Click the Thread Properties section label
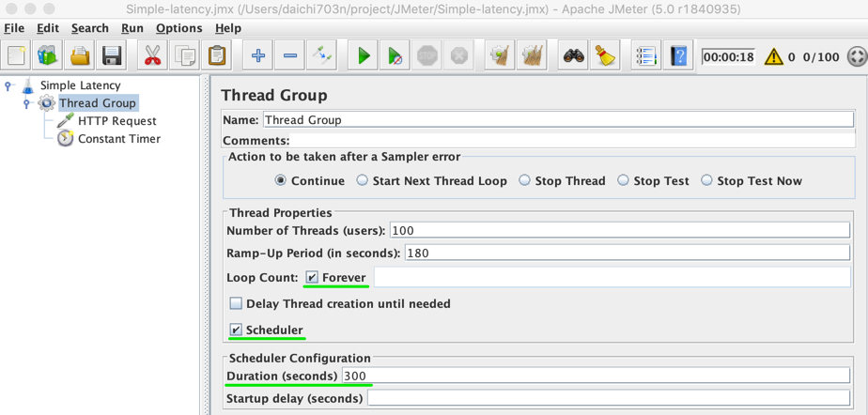The image size is (868, 415). coord(281,212)
